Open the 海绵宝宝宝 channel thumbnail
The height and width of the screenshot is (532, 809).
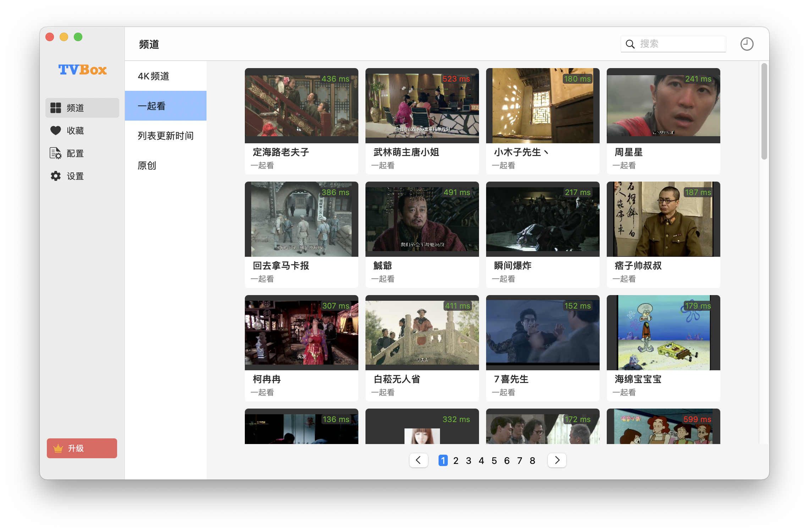(x=663, y=332)
